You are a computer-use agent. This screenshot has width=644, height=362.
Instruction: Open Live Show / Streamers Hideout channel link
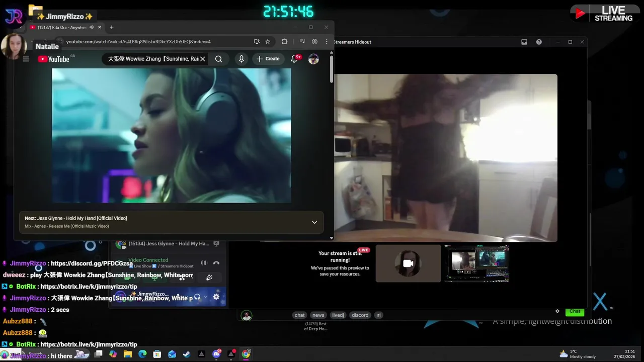(x=162, y=266)
